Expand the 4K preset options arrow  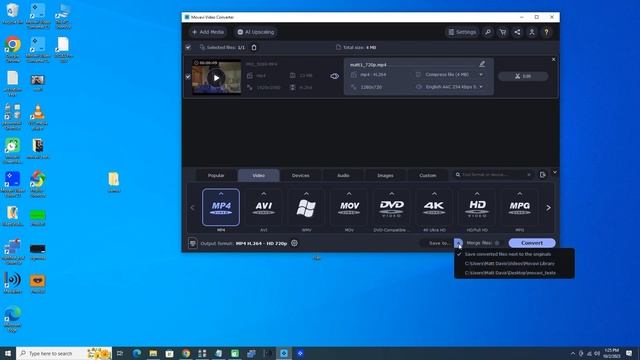pos(434,193)
